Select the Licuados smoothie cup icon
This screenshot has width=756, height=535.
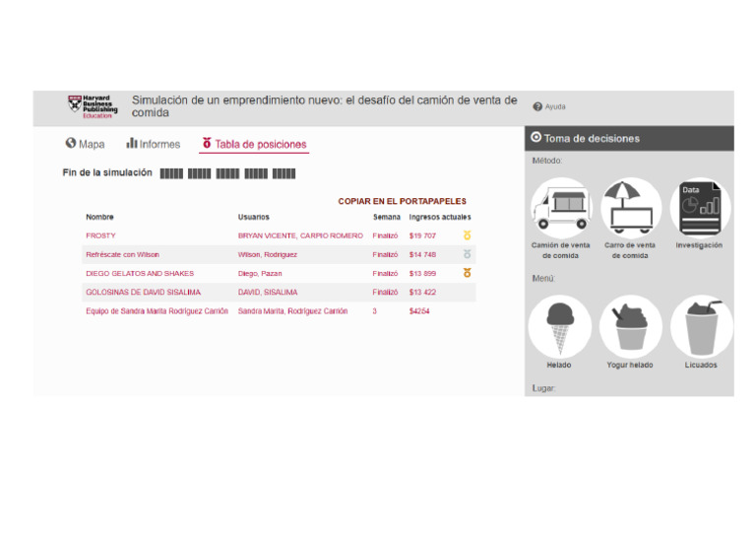(x=702, y=326)
